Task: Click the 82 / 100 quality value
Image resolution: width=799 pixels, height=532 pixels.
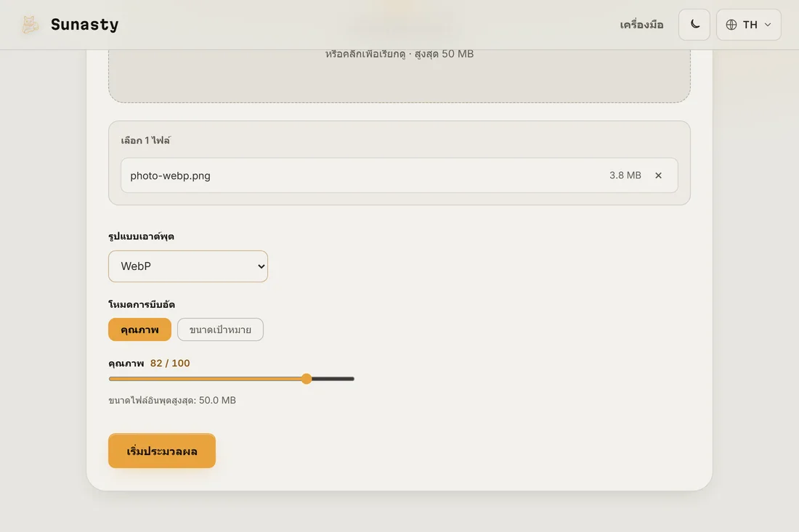Action: tap(170, 363)
